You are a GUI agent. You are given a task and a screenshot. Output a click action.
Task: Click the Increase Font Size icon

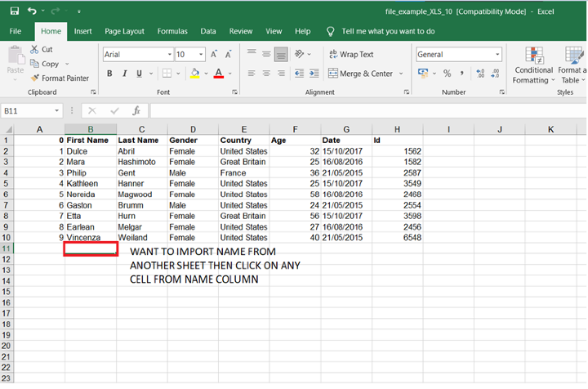click(x=214, y=55)
